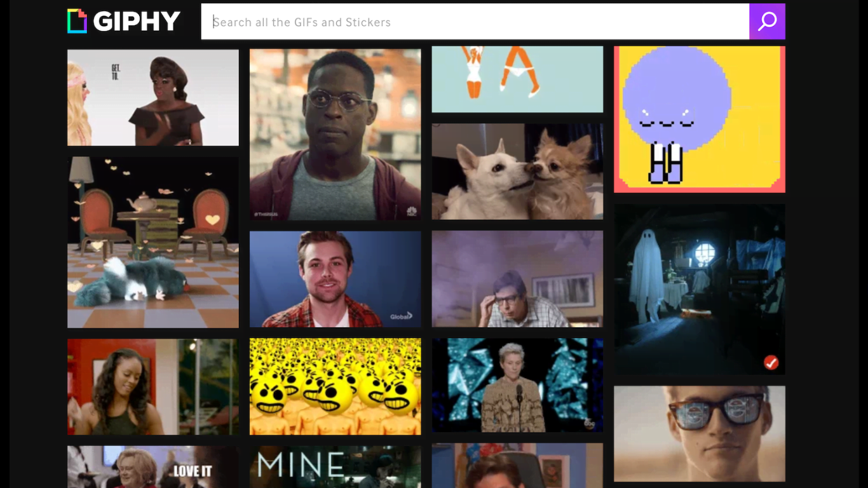Open the laughing woman in red room GIF
868x488 pixels.
[153, 387]
